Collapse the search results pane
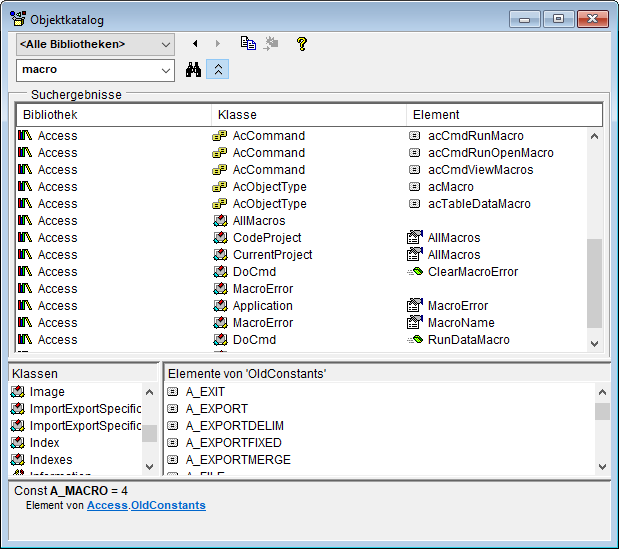 [220, 70]
